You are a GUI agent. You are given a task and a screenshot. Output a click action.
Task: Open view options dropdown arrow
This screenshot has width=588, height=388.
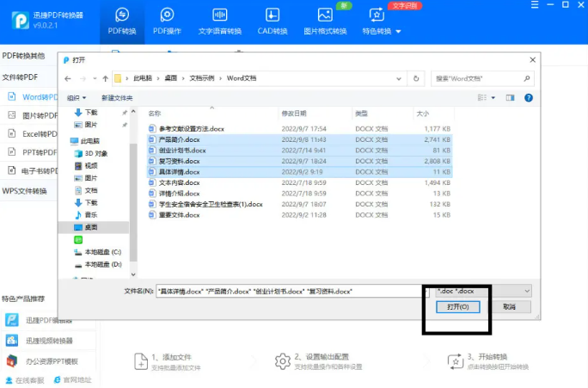point(493,98)
